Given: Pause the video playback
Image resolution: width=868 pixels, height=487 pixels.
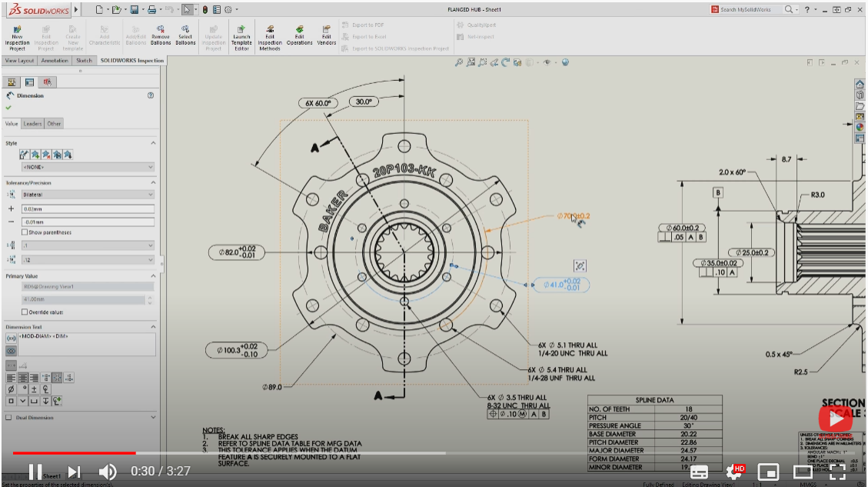Looking at the screenshot, I should click(x=35, y=472).
